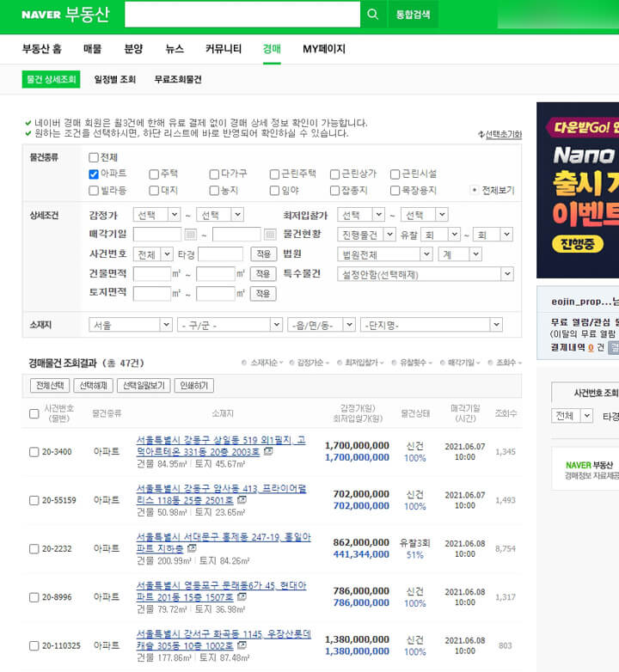Open calendar for start sale date
Viewport: 619px width, 672px height.
191,235
